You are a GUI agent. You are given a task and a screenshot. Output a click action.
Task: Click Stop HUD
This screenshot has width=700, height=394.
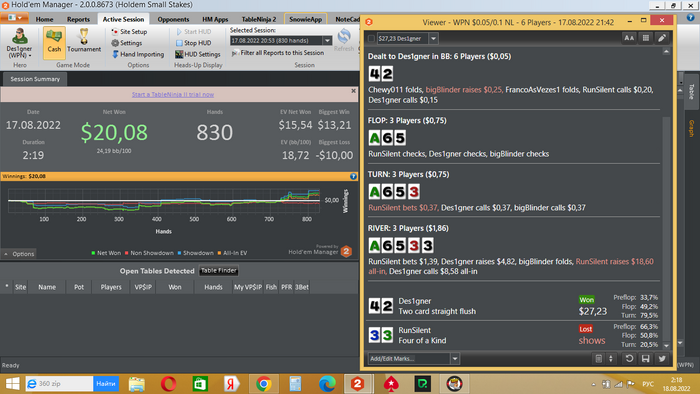click(x=193, y=43)
